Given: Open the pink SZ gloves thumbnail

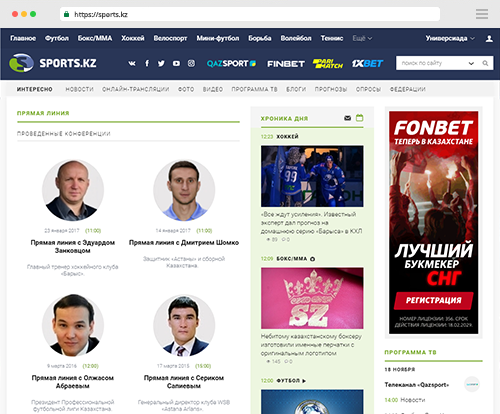Looking at the screenshot, I should point(312,298).
